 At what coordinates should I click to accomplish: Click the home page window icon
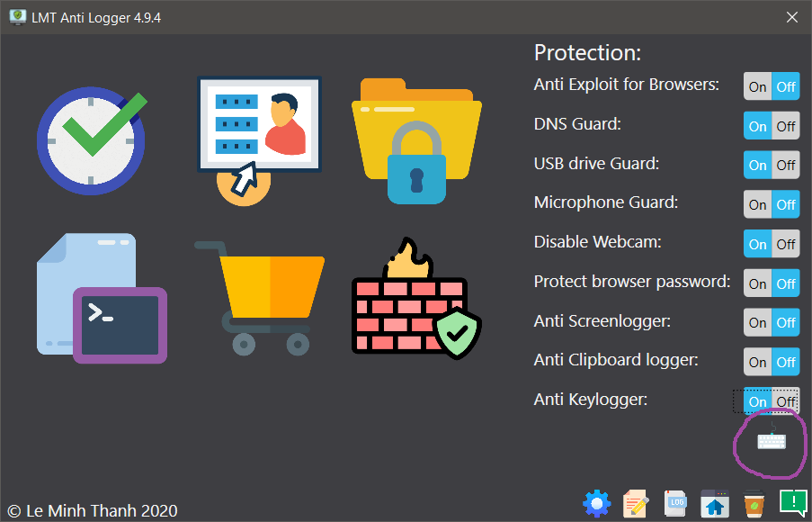pyautogui.click(x=715, y=503)
